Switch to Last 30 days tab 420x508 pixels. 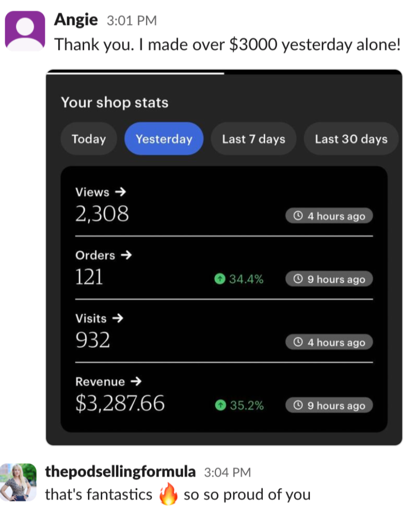point(351,139)
